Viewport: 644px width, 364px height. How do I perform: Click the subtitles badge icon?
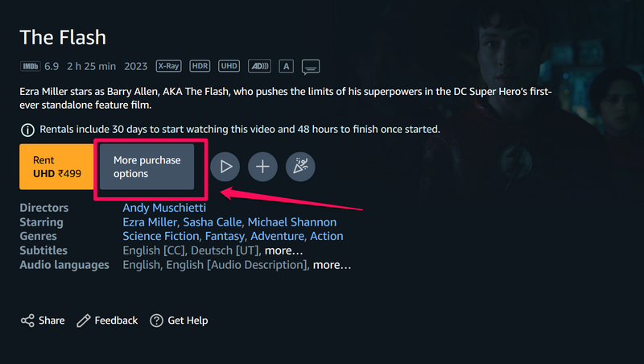(312, 66)
